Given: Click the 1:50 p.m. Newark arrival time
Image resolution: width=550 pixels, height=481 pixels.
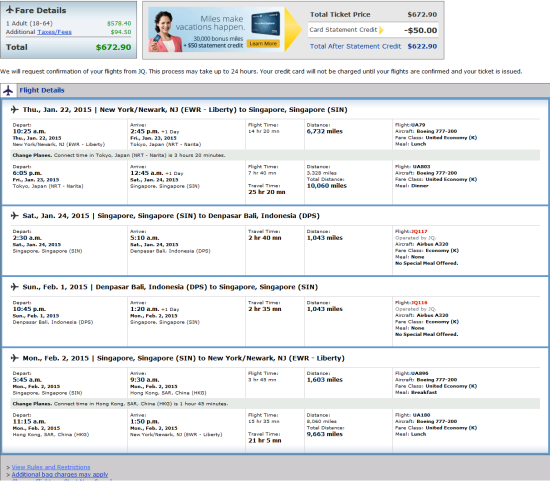Looking at the screenshot, I should [x=145, y=421].
